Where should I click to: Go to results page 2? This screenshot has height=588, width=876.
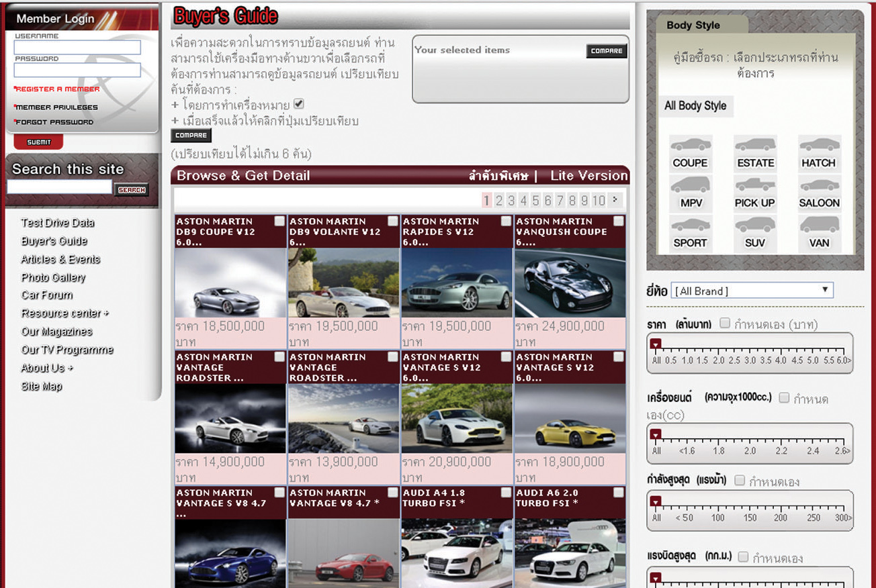coord(499,200)
